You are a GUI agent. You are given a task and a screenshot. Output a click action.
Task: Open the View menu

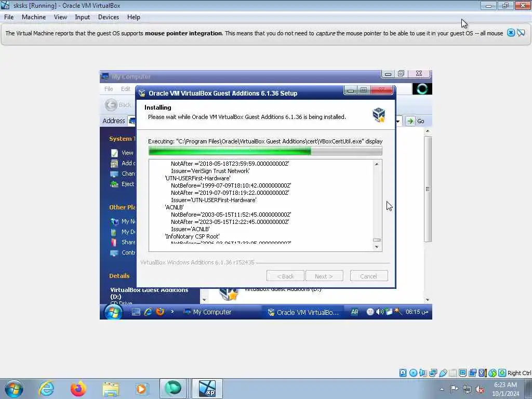coord(60,17)
